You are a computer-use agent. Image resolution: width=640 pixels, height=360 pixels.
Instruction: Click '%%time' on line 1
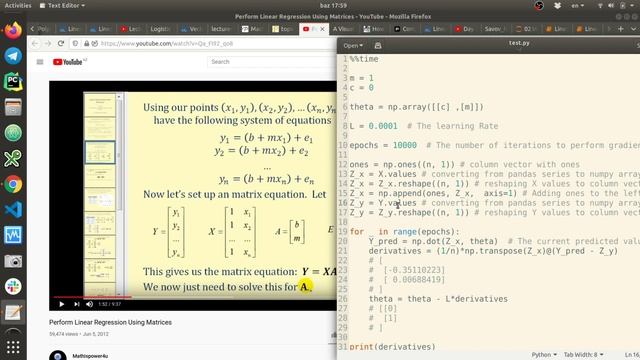click(364, 59)
